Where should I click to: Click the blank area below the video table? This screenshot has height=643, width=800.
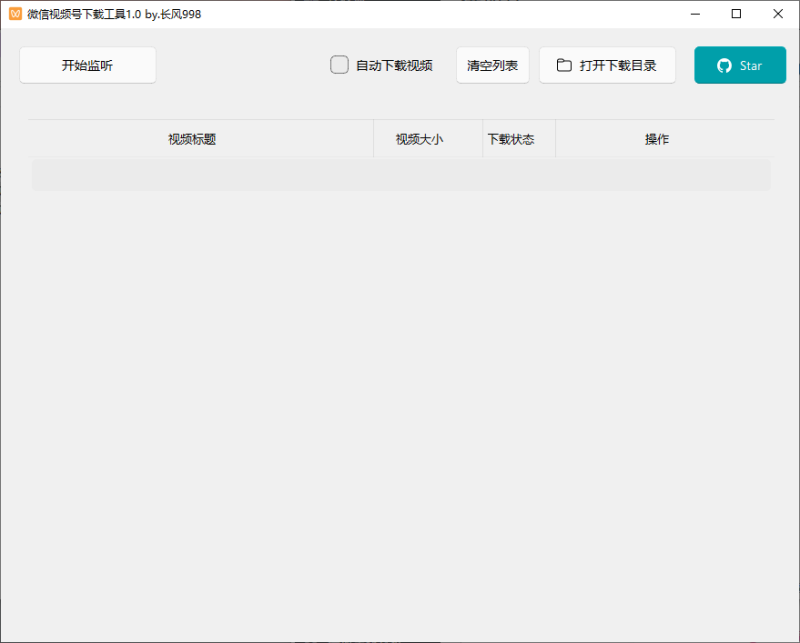(400, 400)
